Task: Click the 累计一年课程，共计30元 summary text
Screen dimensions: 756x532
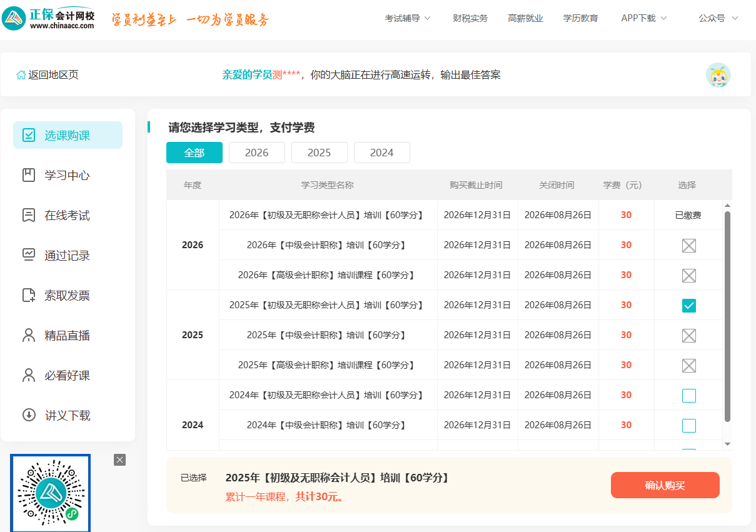Action: (x=285, y=497)
